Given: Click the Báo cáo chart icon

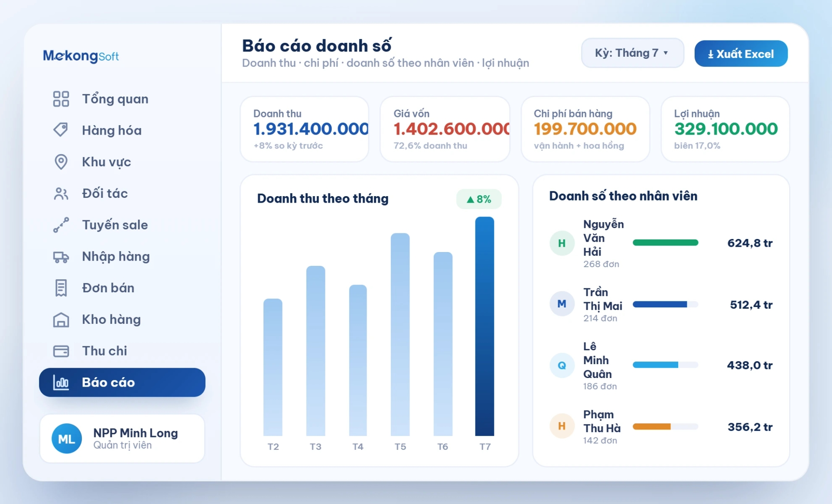Looking at the screenshot, I should click(61, 382).
